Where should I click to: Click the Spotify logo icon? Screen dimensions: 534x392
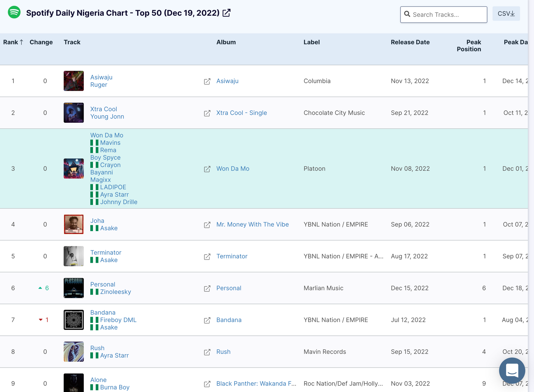tap(14, 12)
